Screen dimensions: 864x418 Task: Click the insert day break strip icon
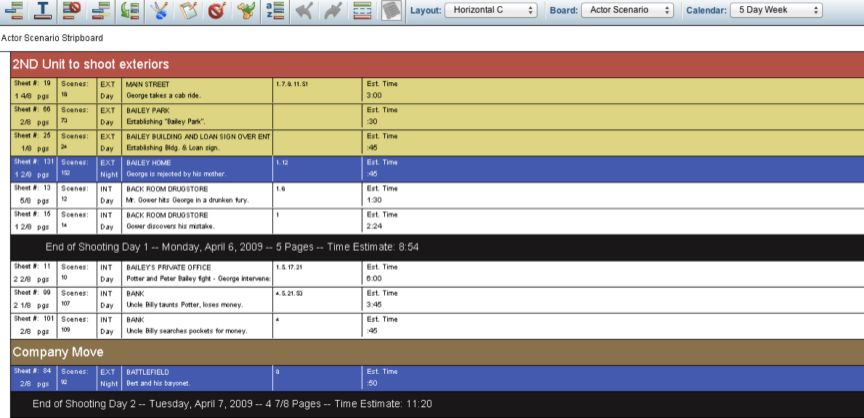(x=13, y=10)
